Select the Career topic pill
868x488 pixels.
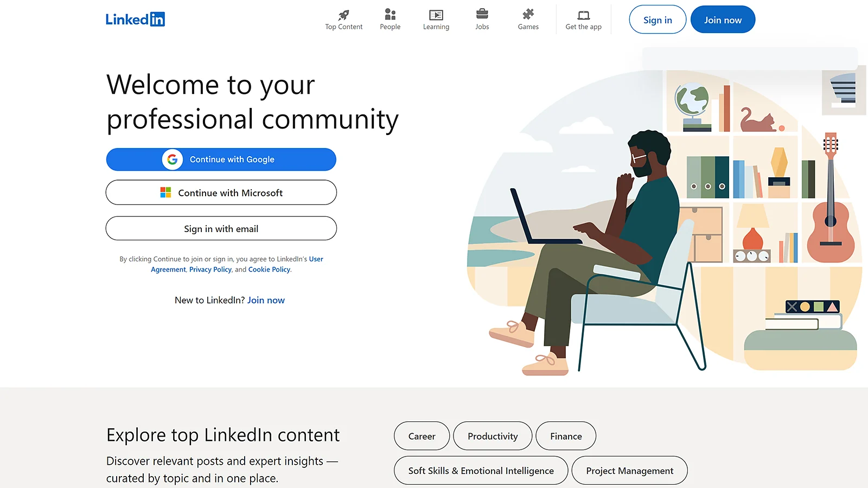422,436
